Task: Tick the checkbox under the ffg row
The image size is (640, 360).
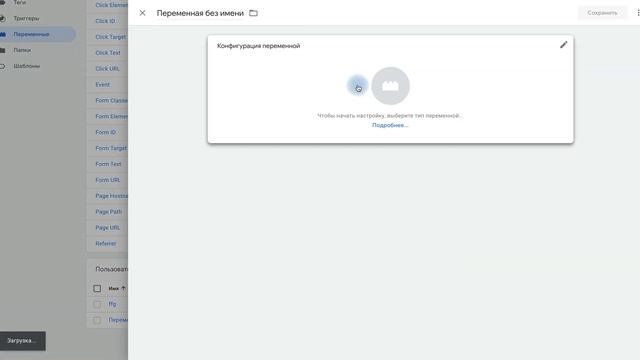Action: click(x=97, y=320)
